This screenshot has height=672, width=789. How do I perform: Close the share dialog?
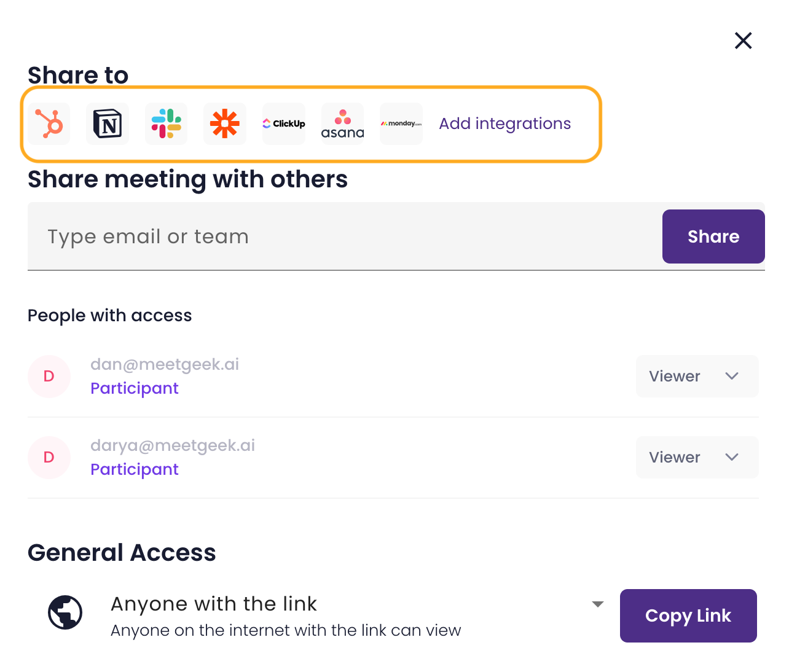click(x=744, y=41)
